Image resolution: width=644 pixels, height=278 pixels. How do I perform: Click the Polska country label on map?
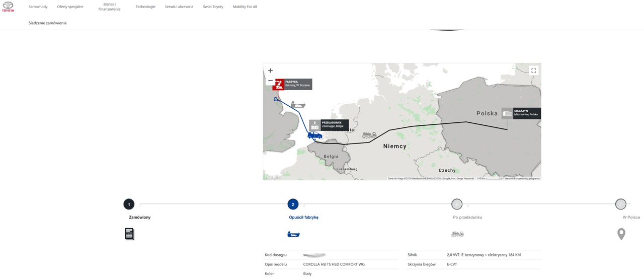[487, 113]
